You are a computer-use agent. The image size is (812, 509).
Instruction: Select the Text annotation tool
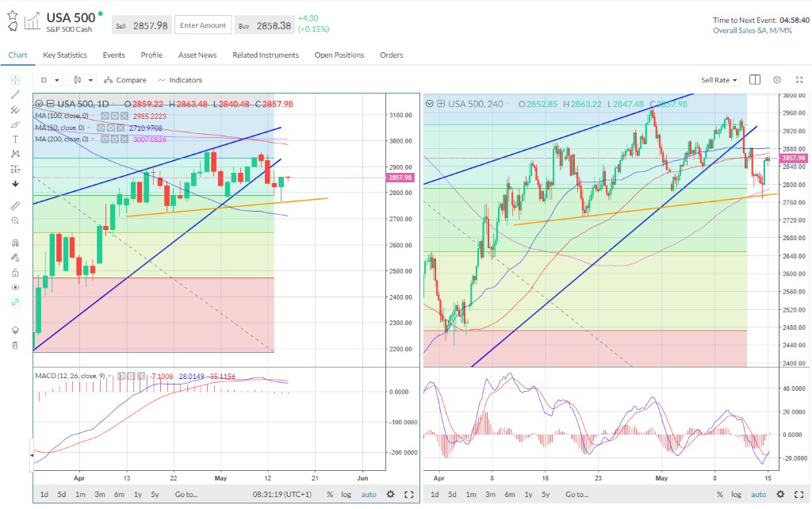[15, 140]
